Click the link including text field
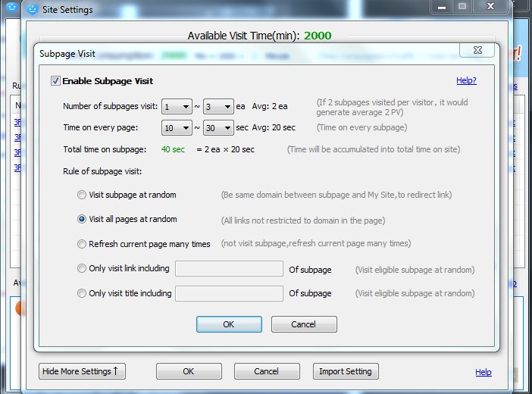Image resolution: width=532 pixels, height=394 pixels. (229, 269)
